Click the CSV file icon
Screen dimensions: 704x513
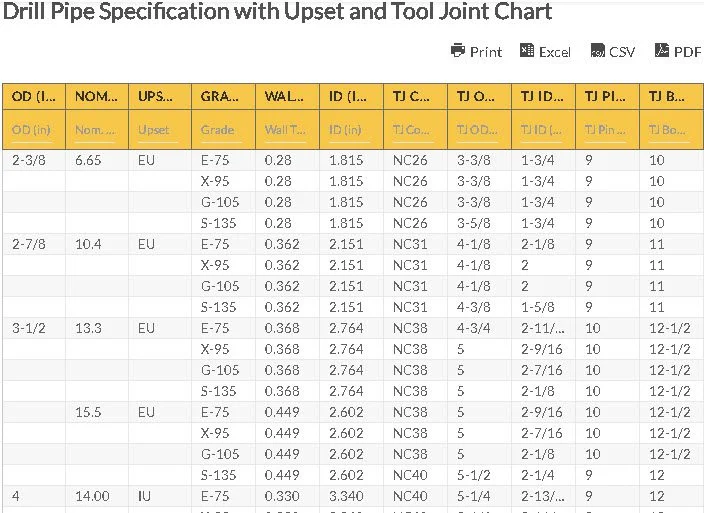point(597,51)
